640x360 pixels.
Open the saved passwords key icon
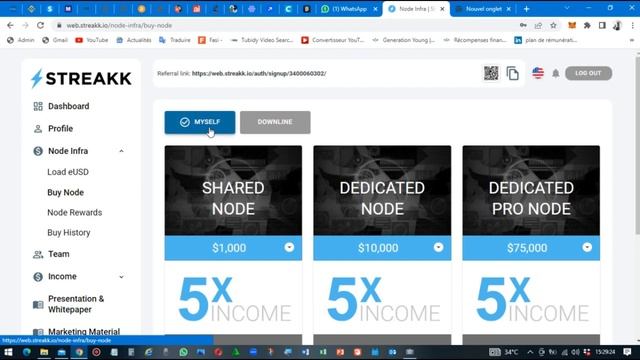click(x=523, y=25)
